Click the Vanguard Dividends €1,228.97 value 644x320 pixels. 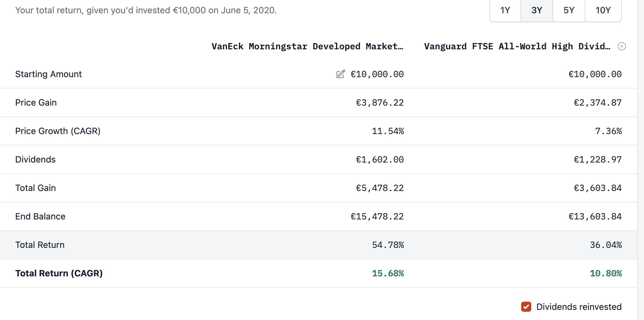click(x=598, y=160)
